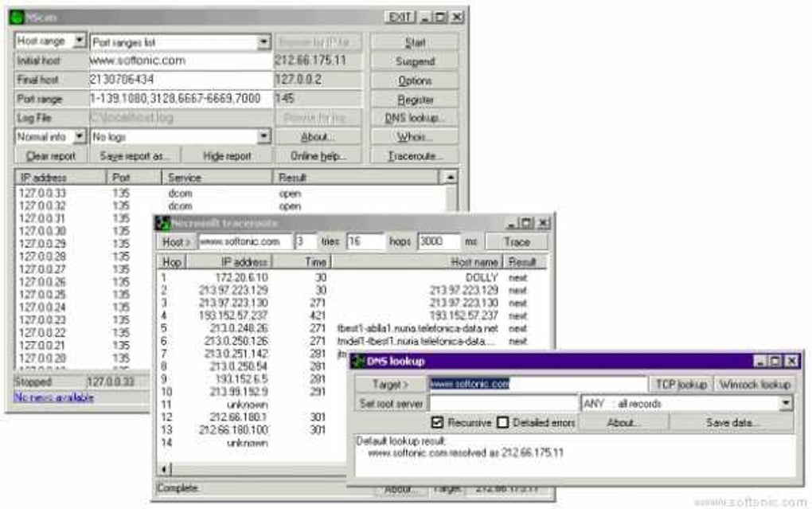Expand the No logs dropdown
812x509 pixels.
click(264, 136)
